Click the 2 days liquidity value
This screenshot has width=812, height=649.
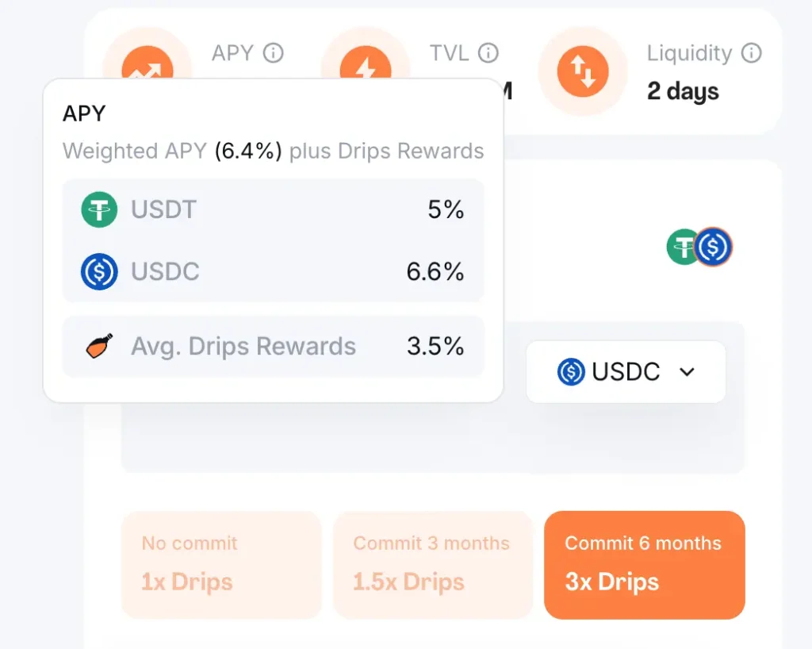click(683, 91)
